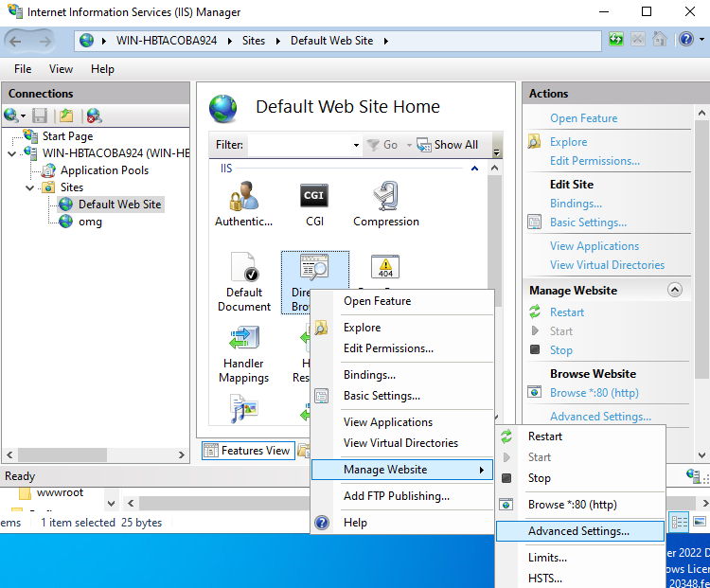This screenshot has height=588, width=710.
Task: Open the Help toolbar dropdown arrow
Action: pyautogui.click(x=701, y=40)
